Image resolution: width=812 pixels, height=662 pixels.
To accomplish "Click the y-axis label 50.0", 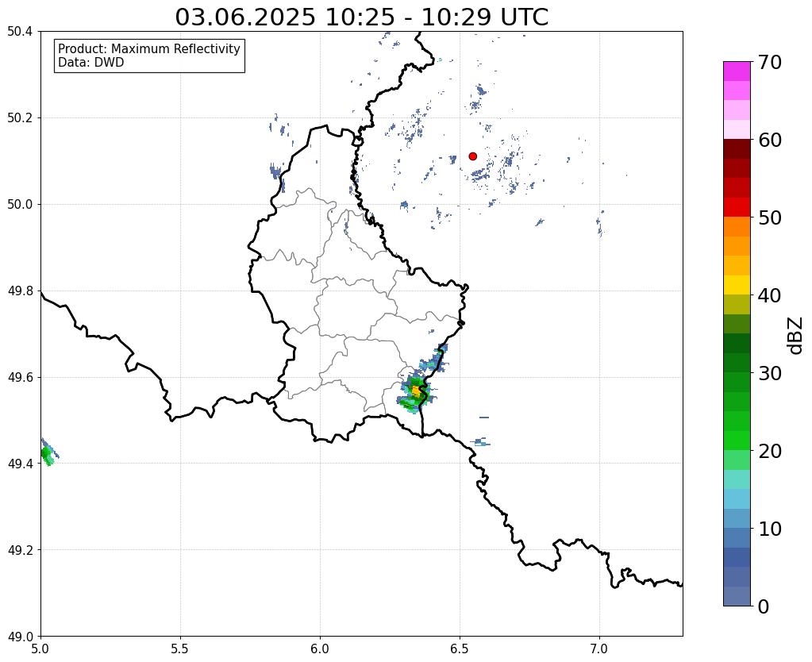I will pos(20,205).
